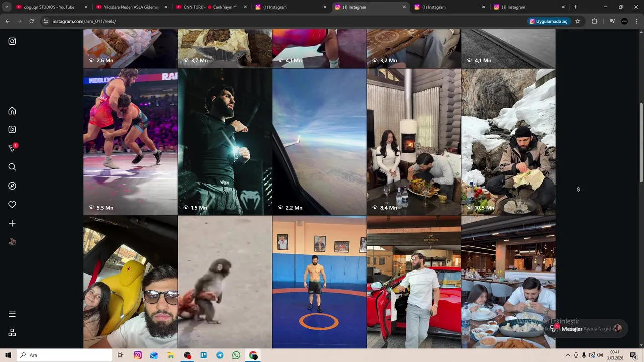644x362 pixels.
Task: Open the Explore compass icon
Action: pos(12,186)
